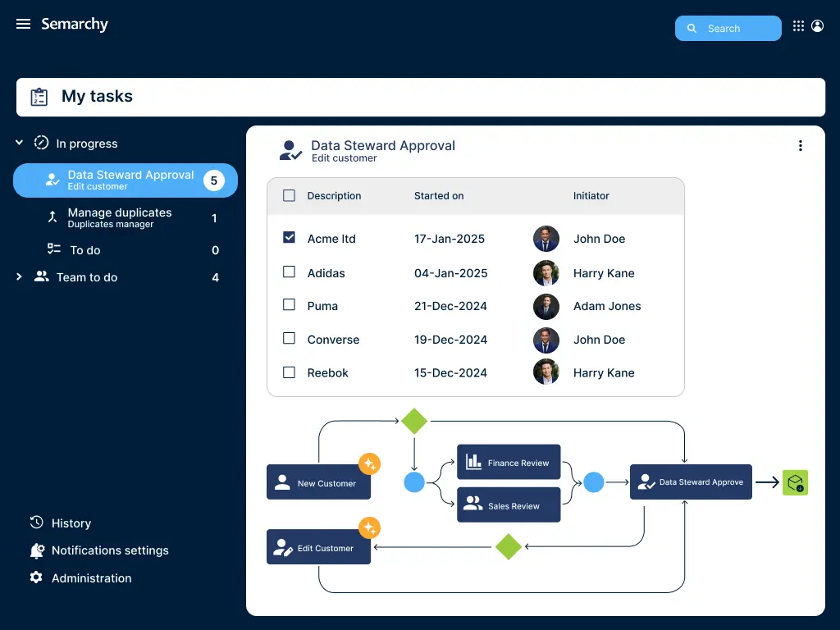
Task: Click the To do checklist icon
Action: coord(54,249)
